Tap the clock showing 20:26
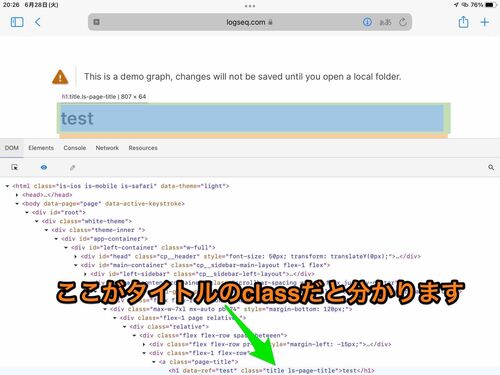Screen dimensions: 500x375 (11, 5)
